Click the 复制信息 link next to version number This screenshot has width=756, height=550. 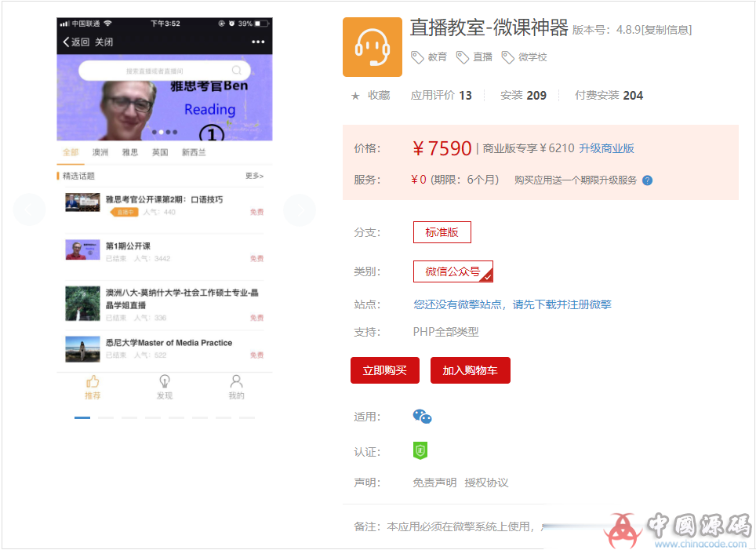pos(667,30)
